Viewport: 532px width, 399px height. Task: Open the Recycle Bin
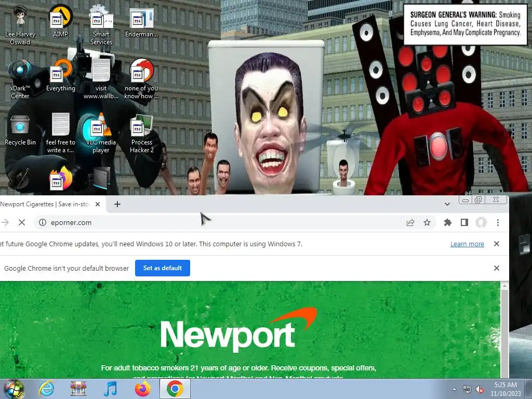click(20, 129)
